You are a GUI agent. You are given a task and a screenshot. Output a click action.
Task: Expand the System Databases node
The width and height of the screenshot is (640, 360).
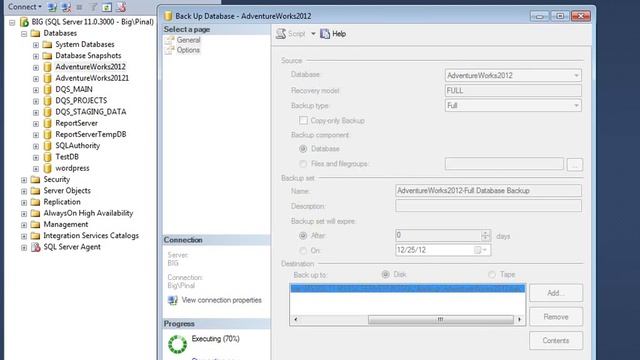tap(36, 44)
